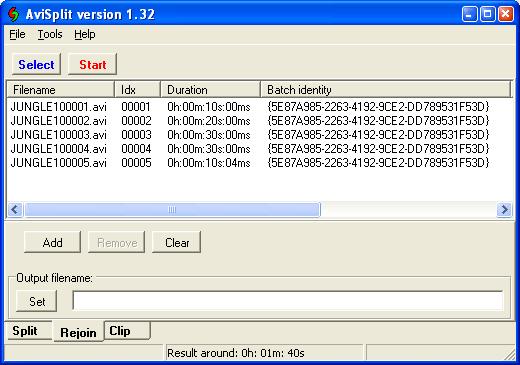The image size is (520, 365).
Task: Select the JUNGLE100004.avi row
Action: point(250,149)
